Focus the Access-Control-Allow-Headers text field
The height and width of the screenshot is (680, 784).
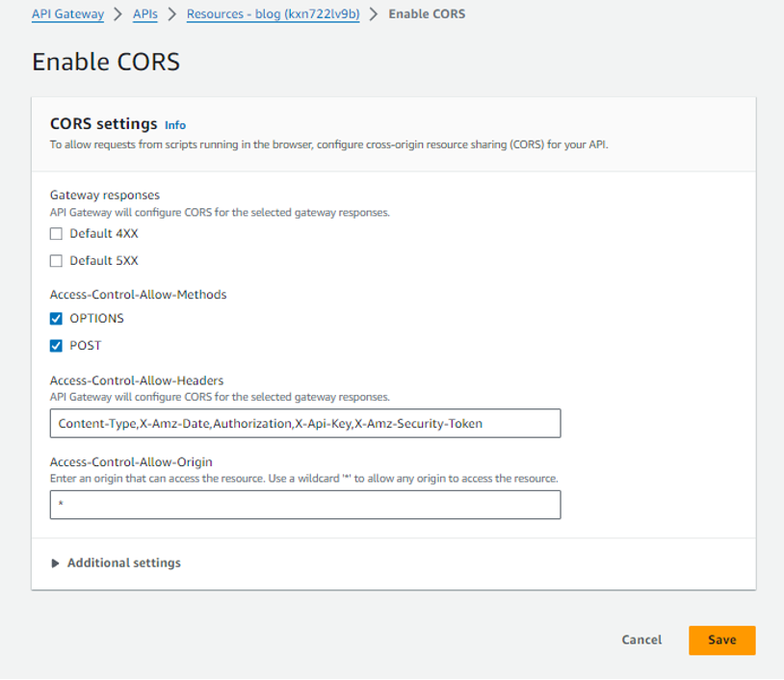[305, 424]
